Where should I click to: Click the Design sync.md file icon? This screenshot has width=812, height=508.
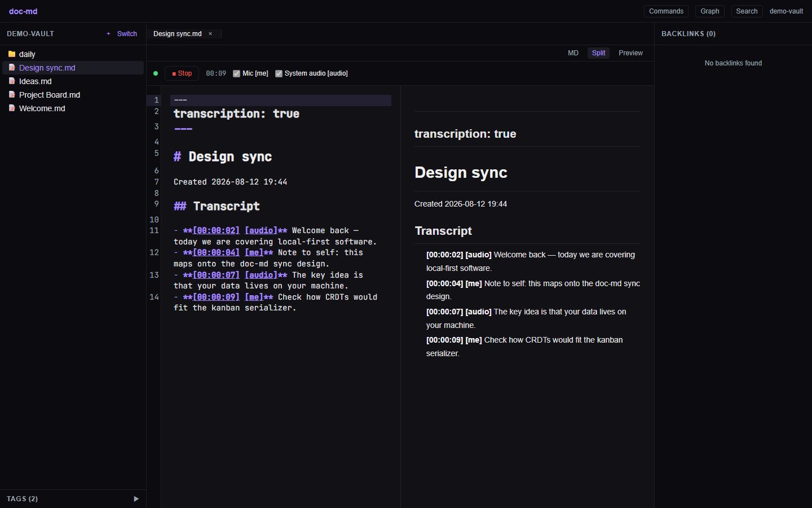pos(12,68)
